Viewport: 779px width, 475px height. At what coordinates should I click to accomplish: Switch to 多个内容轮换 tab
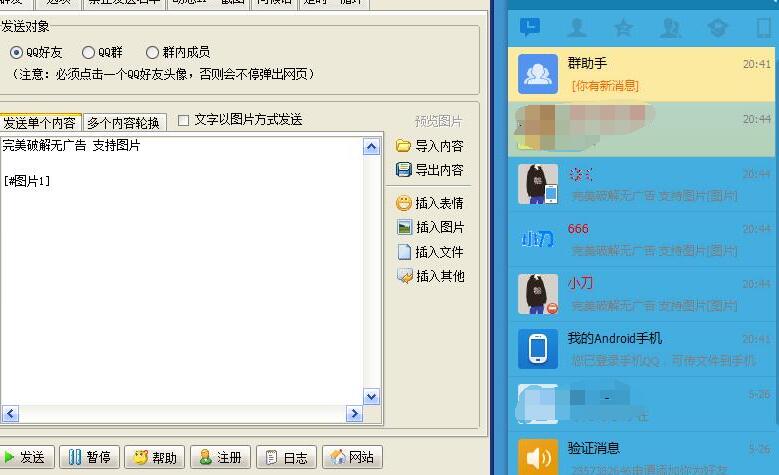tap(124, 123)
